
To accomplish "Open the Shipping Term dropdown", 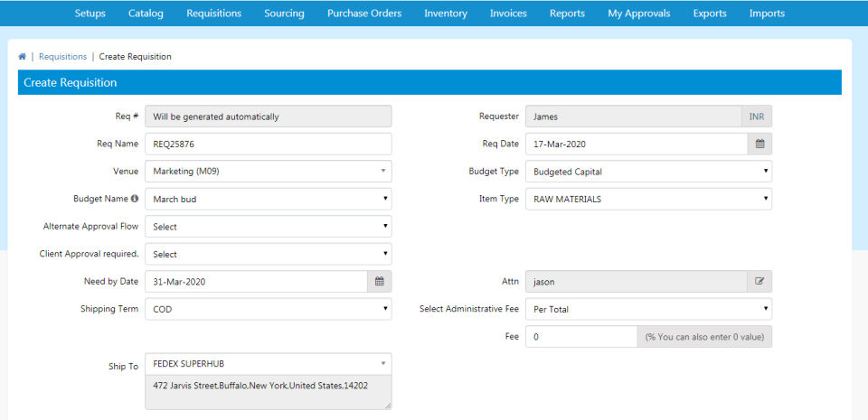I will point(268,309).
